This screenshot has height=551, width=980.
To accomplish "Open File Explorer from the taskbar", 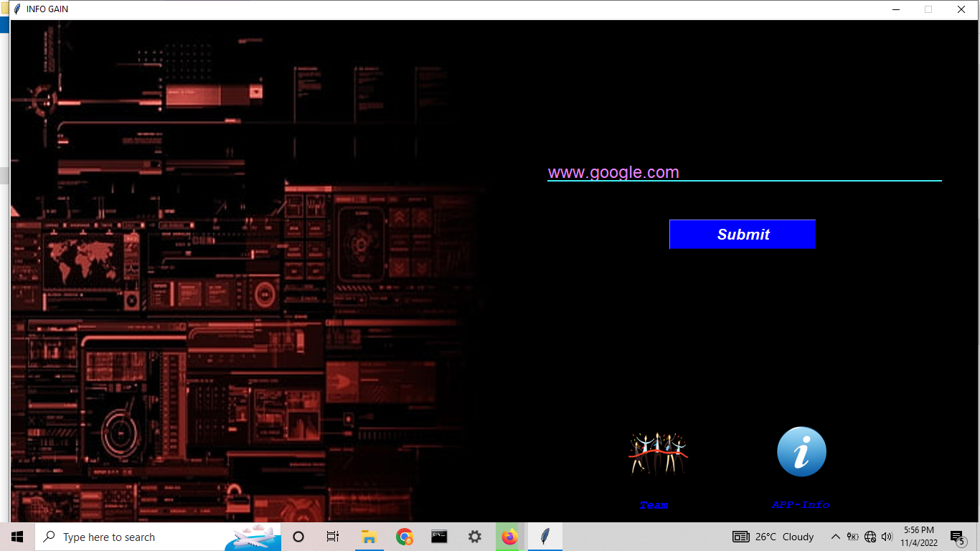I will tap(369, 537).
